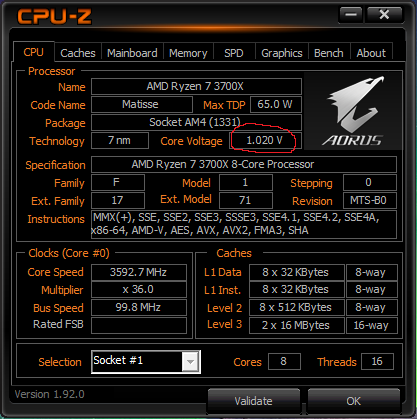Close the CPU-Z window
Image resolution: width=417 pixels, height=420 pixels.
pyautogui.click(x=384, y=15)
